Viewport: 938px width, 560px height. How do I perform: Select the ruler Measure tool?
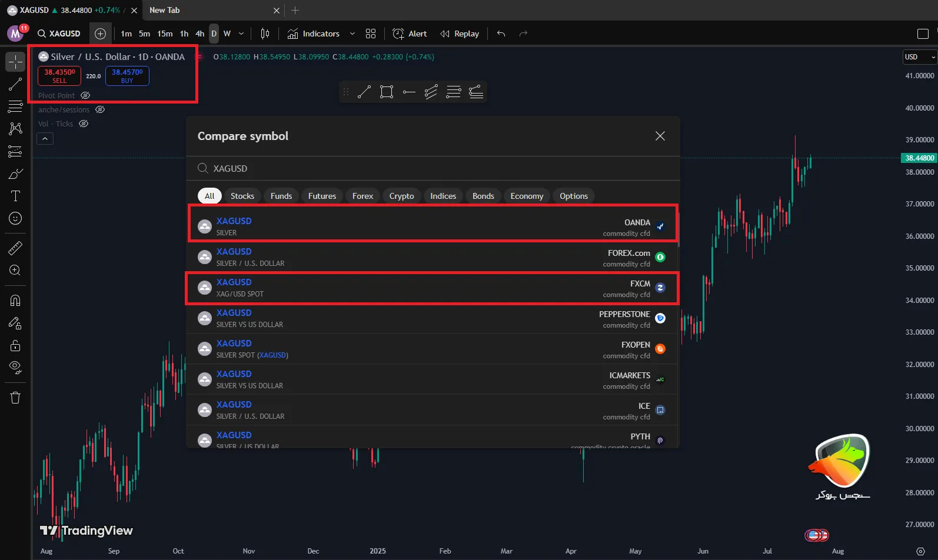pyautogui.click(x=15, y=248)
